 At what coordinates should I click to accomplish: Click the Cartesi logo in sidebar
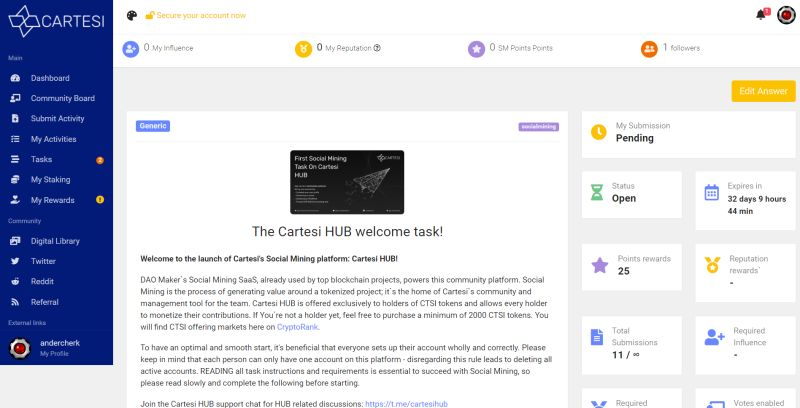56,21
